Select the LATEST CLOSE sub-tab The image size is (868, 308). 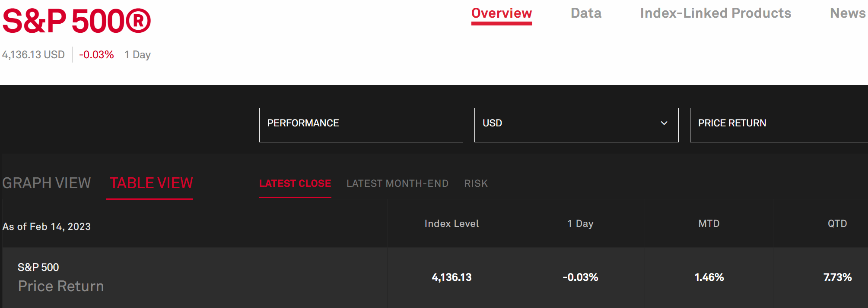click(x=295, y=183)
